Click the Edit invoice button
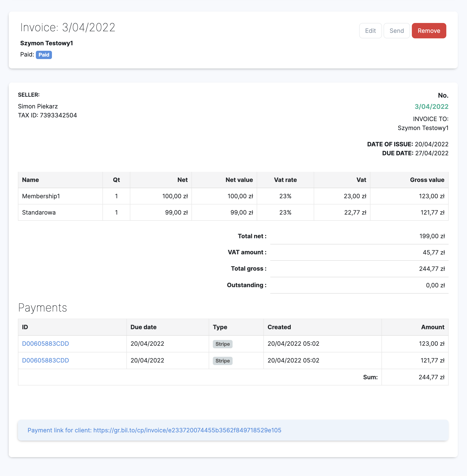Viewport: 467px width, 476px height. coord(370,31)
